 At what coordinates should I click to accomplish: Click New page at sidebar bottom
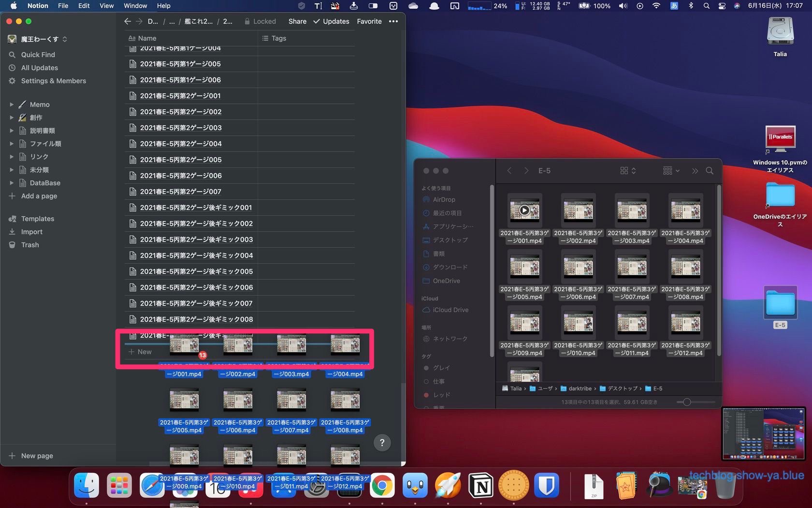37,456
